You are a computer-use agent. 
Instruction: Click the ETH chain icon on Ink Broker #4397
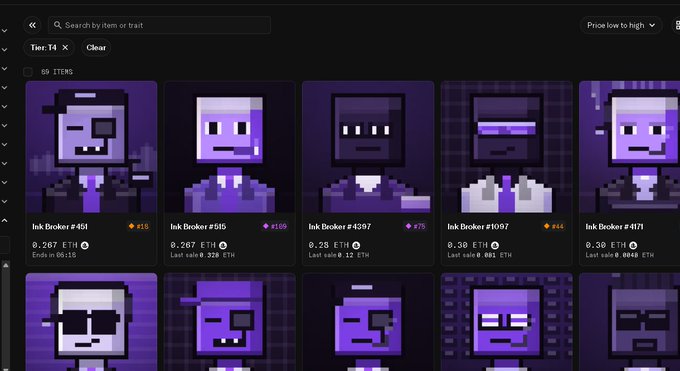click(356, 245)
